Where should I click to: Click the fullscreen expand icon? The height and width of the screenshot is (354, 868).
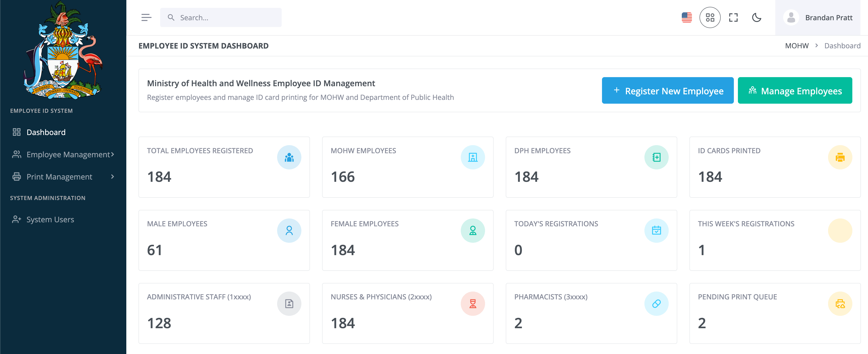point(733,17)
